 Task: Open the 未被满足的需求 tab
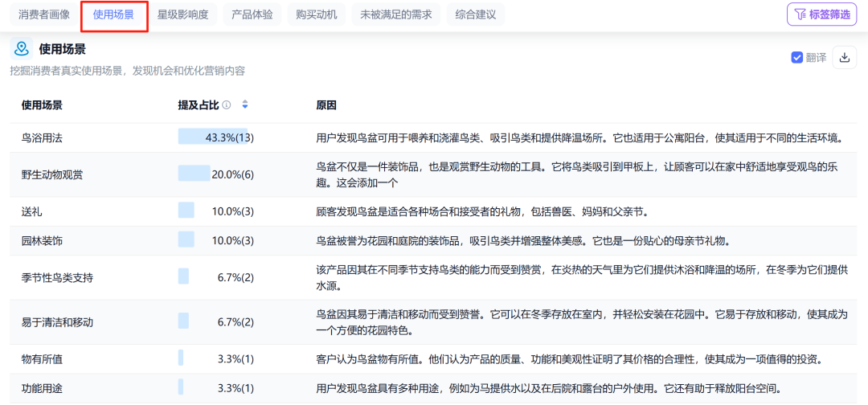click(395, 15)
